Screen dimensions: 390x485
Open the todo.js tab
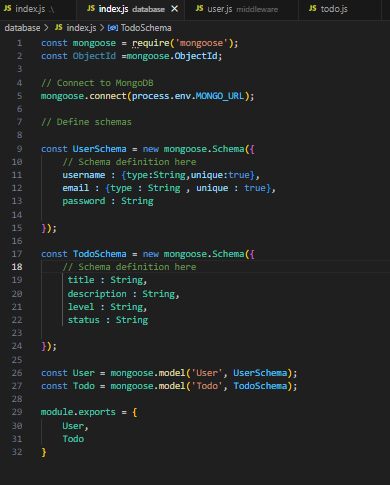click(340, 9)
